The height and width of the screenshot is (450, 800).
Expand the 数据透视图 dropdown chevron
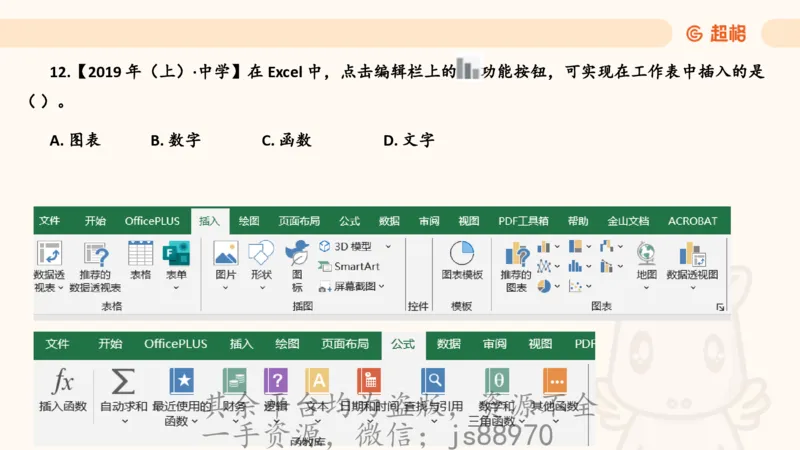(x=693, y=288)
